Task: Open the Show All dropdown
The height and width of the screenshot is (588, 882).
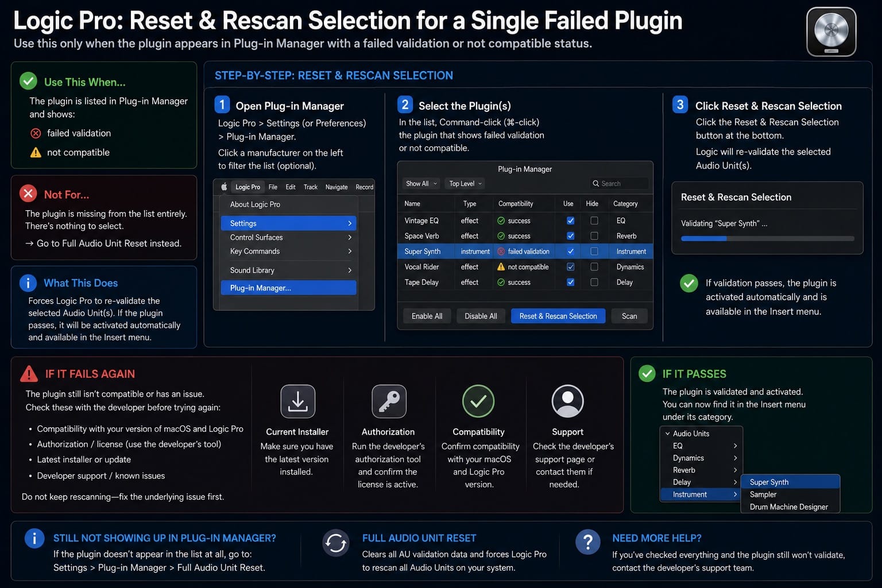Action: pyautogui.click(x=421, y=184)
